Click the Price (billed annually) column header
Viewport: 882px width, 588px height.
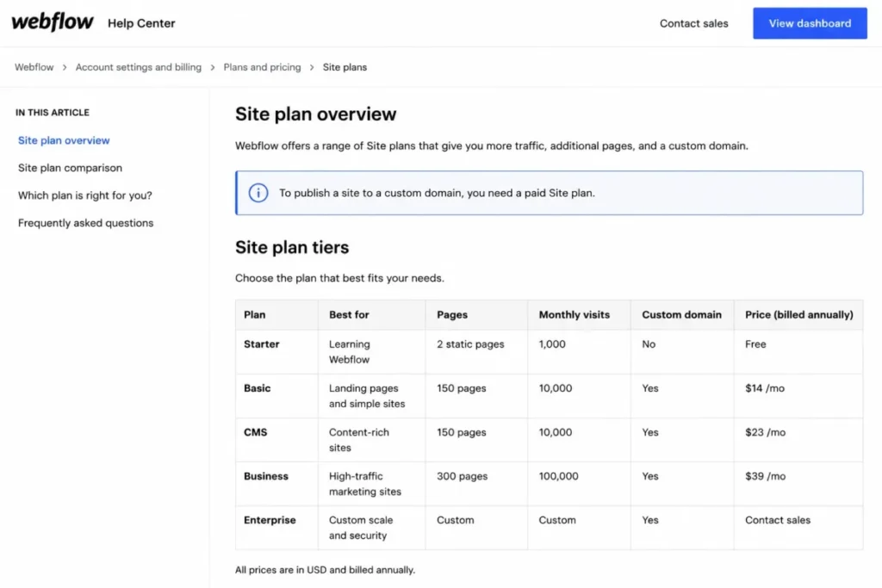point(799,315)
